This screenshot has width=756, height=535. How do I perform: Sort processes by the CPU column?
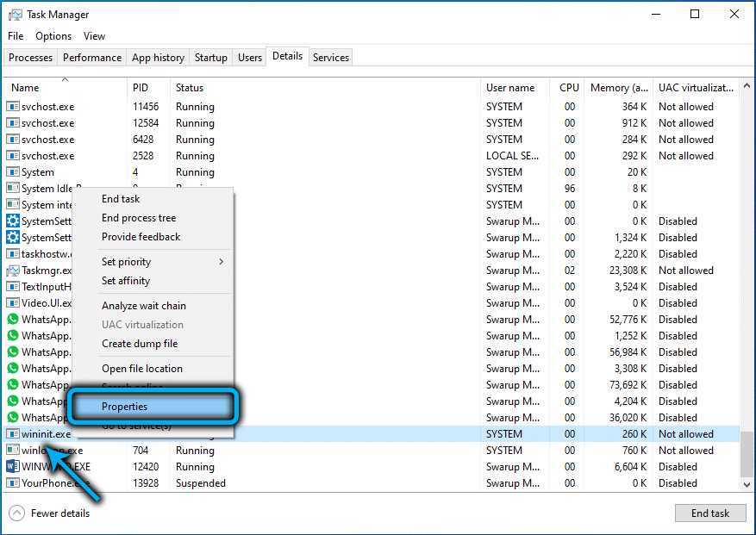coord(569,88)
